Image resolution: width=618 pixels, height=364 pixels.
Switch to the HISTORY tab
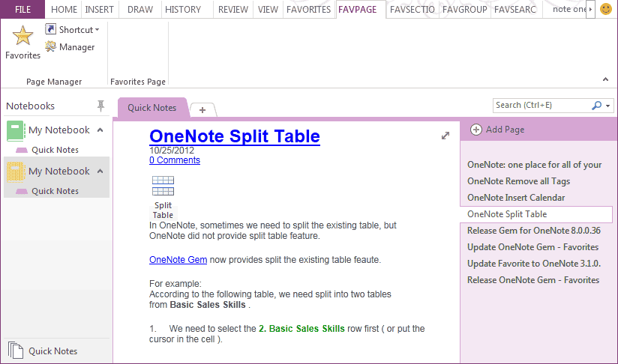click(x=183, y=9)
